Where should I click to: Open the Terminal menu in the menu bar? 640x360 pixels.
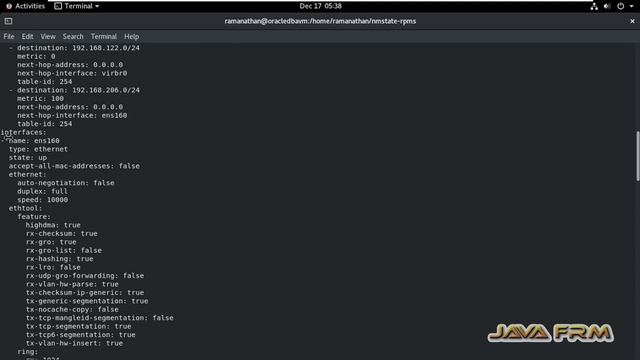coord(104,37)
